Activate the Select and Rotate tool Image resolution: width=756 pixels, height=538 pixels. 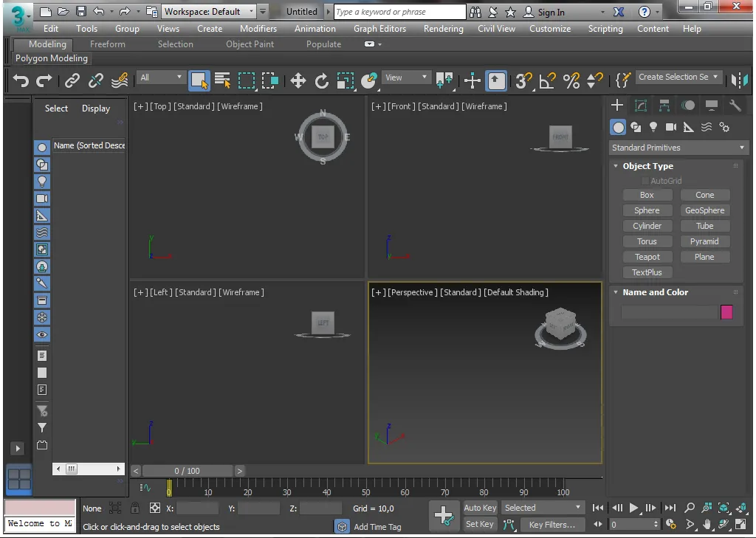322,80
